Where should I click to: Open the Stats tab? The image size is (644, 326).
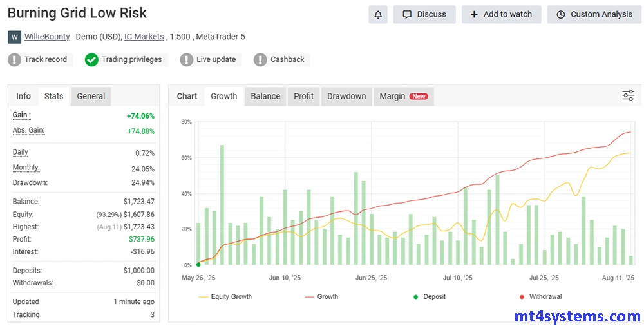point(54,96)
